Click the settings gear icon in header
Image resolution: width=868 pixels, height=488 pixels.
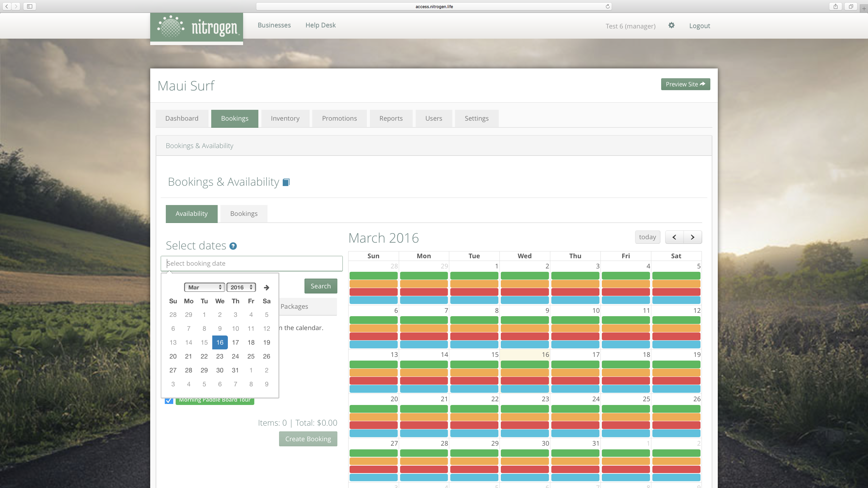point(671,25)
